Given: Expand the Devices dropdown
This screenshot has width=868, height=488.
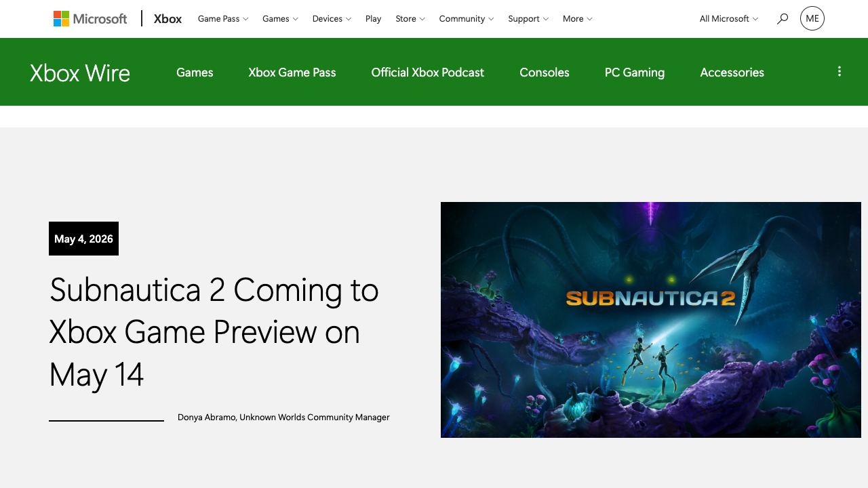Looking at the screenshot, I should tap(332, 19).
